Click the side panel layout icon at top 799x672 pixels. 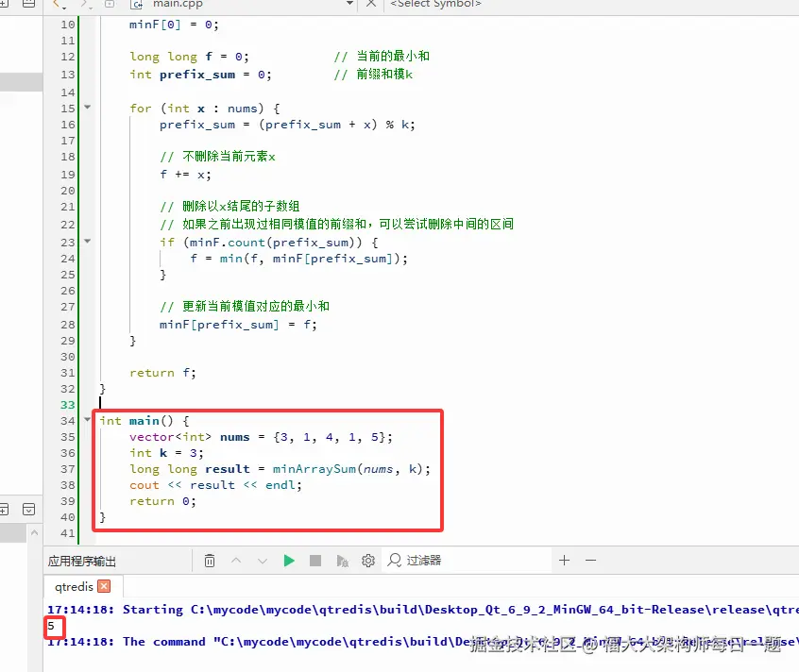click(x=29, y=4)
